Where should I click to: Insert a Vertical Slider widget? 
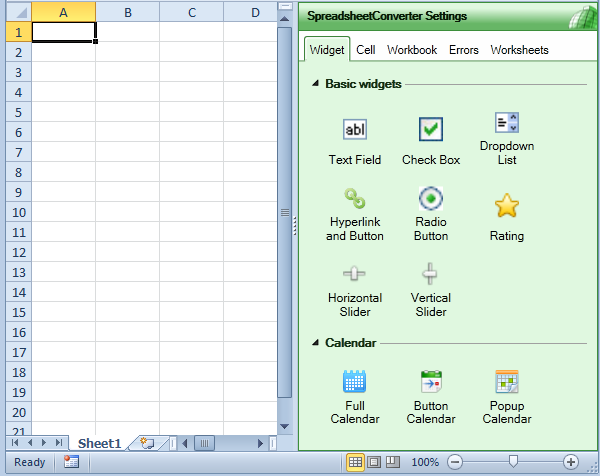pos(431,291)
